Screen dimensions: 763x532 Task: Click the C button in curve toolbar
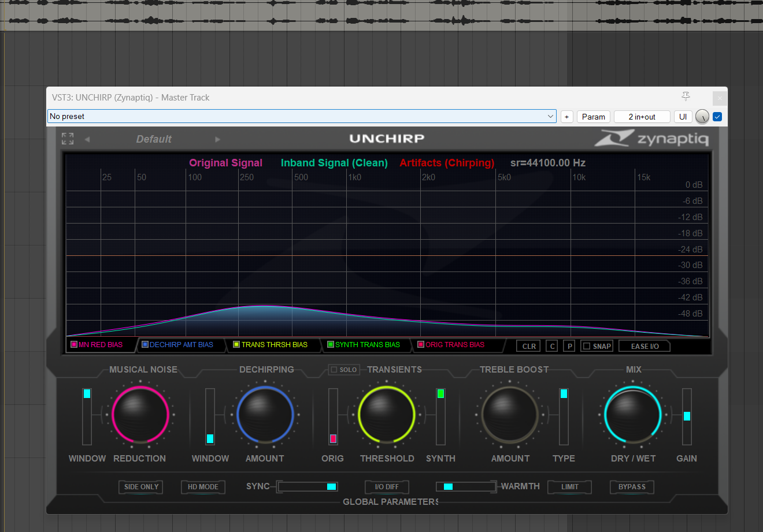click(x=552, y=346)
